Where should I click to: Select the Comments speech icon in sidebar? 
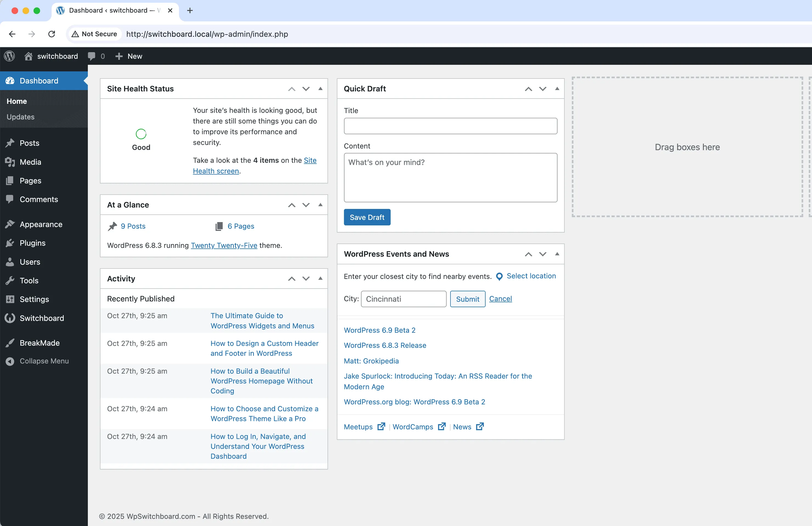[x=10, y=199]
